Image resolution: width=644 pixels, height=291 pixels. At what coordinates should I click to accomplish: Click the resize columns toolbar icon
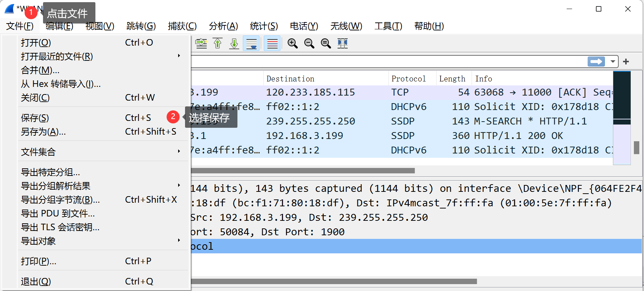pyautogui.click(x=342, y=43)
